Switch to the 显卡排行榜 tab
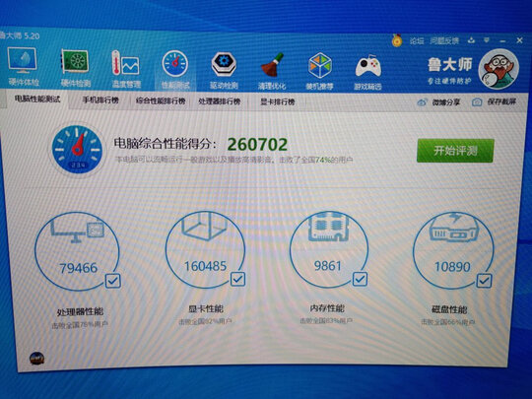 (x=277, y=101)
